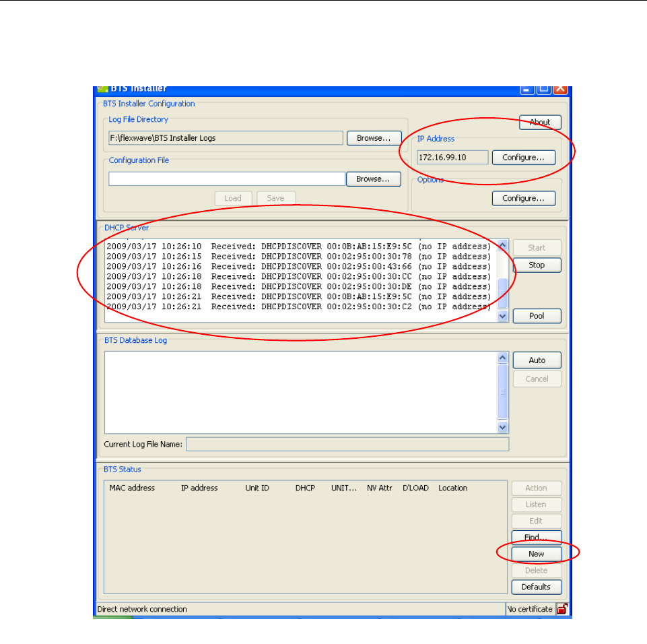Click the IP address column header

point(199,488)
